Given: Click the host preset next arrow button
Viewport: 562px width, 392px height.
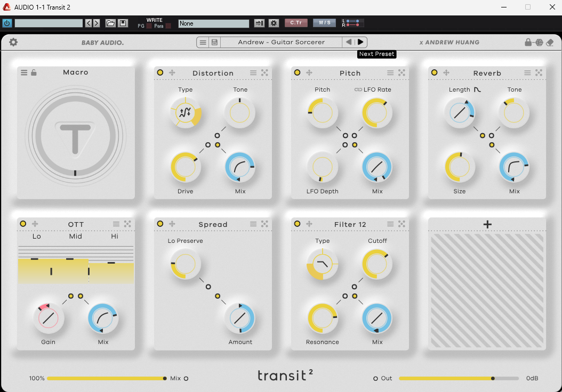Looking at the screenshot, I should pos(97,23).
